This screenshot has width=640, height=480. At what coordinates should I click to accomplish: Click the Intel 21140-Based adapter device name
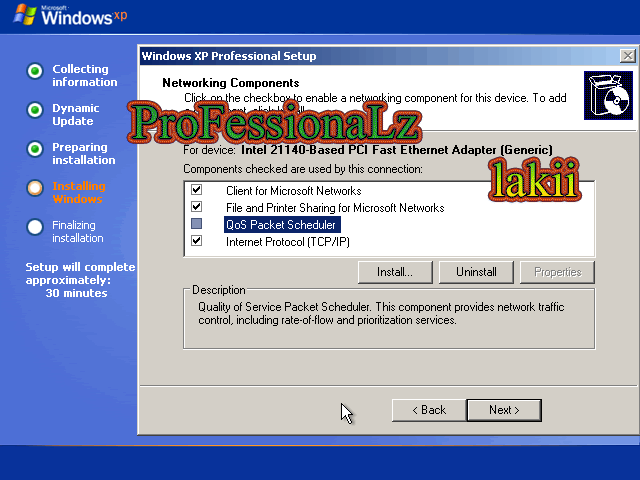[397, 150]
